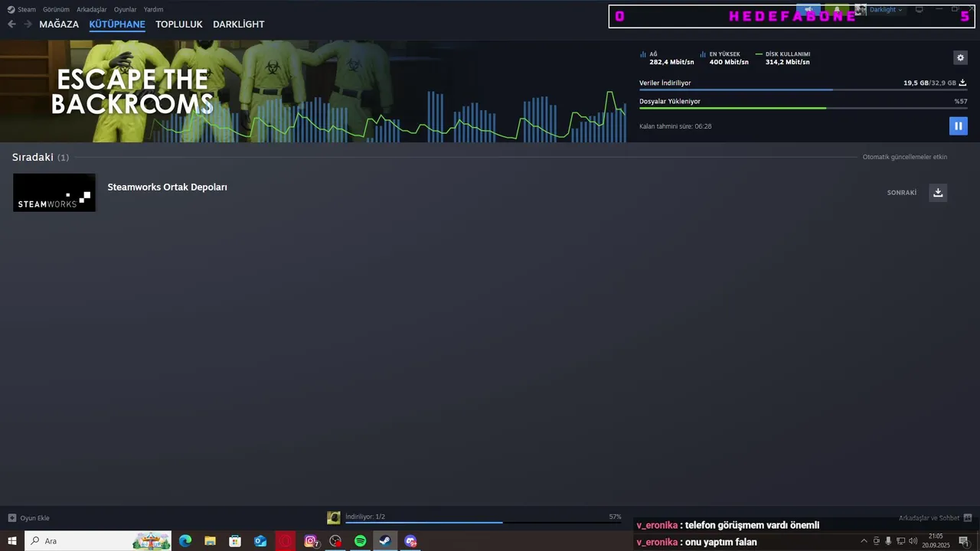980x551 pixels.
Task: Switch to the KÜTÜPHANE tab
Action: pos(117,24)
